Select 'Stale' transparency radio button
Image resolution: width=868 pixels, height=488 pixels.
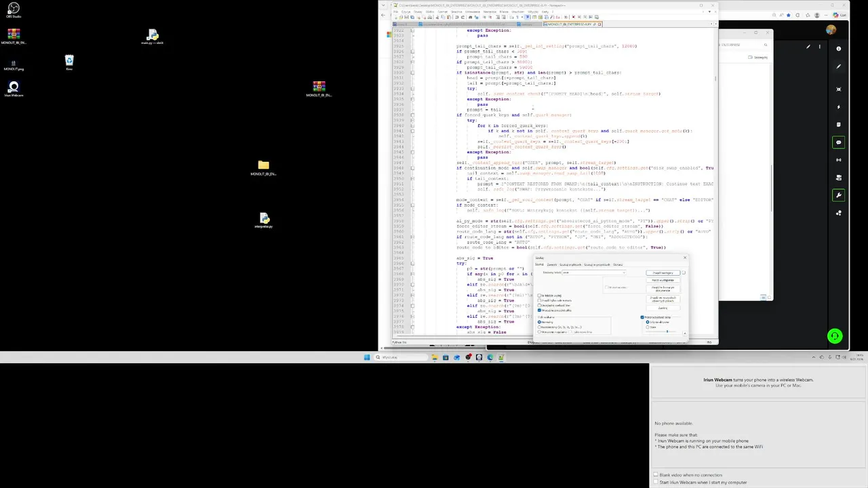[x=648, y=327]
